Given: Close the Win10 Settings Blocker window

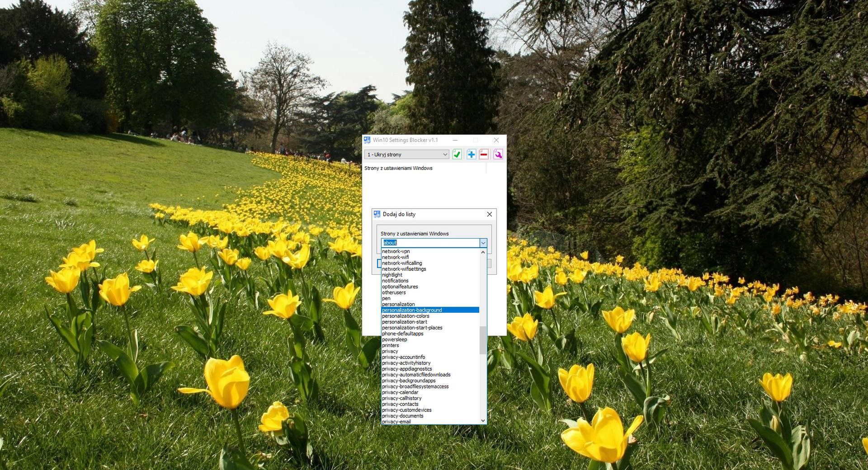Looking at the screenshot, I should pyautogui.click(x=496, y=140).
